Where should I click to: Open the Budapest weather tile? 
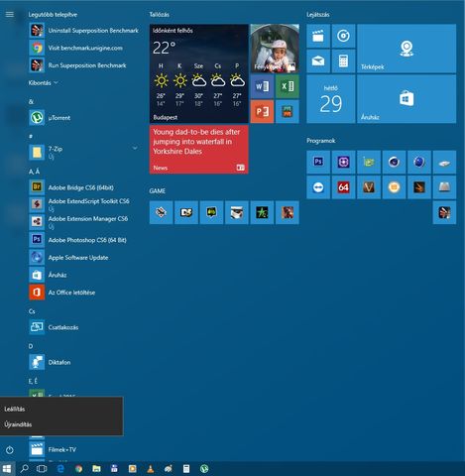pyautogui.click(x=198, y=73)
